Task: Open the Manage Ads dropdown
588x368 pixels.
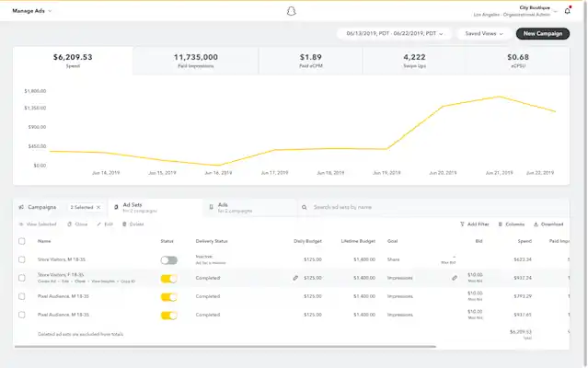Action: pos(32,11)
